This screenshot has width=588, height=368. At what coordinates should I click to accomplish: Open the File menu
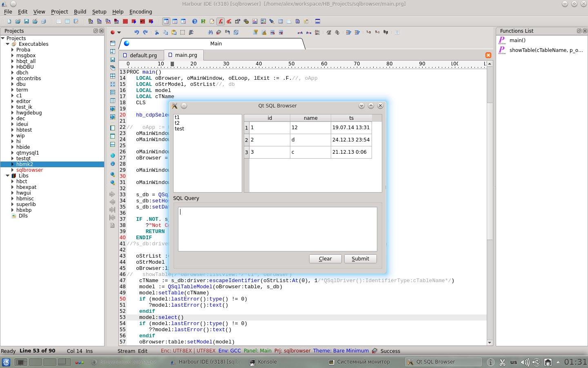[8, 11]
